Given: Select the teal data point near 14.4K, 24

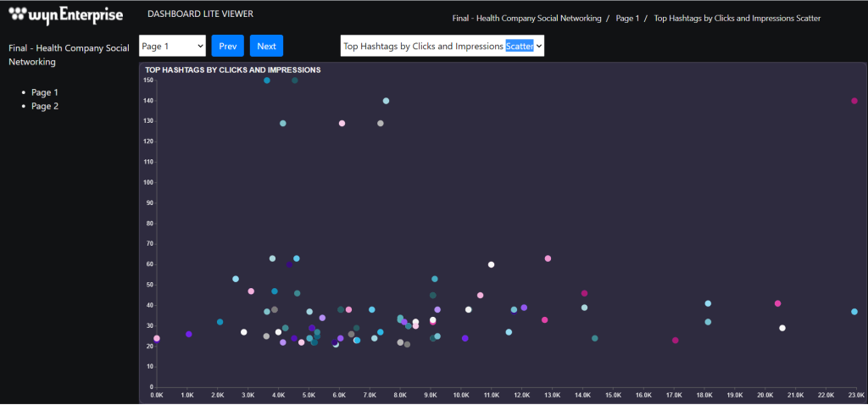Looking at the screenshot, I should 595,338.
